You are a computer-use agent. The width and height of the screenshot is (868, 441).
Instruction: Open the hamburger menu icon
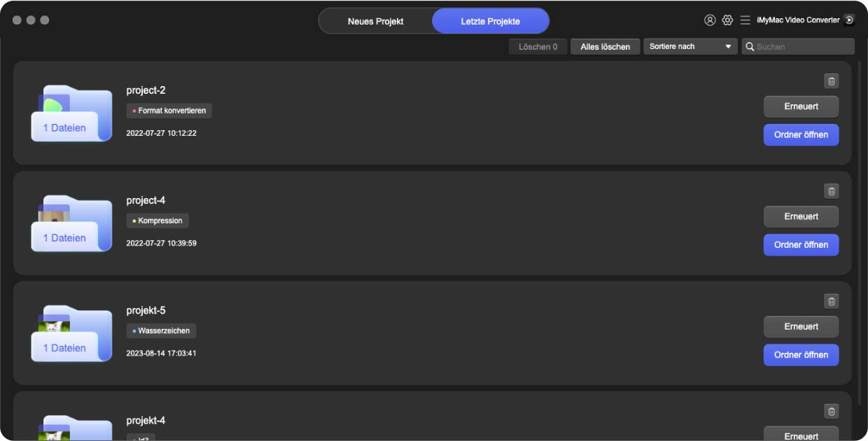(745, 20)
